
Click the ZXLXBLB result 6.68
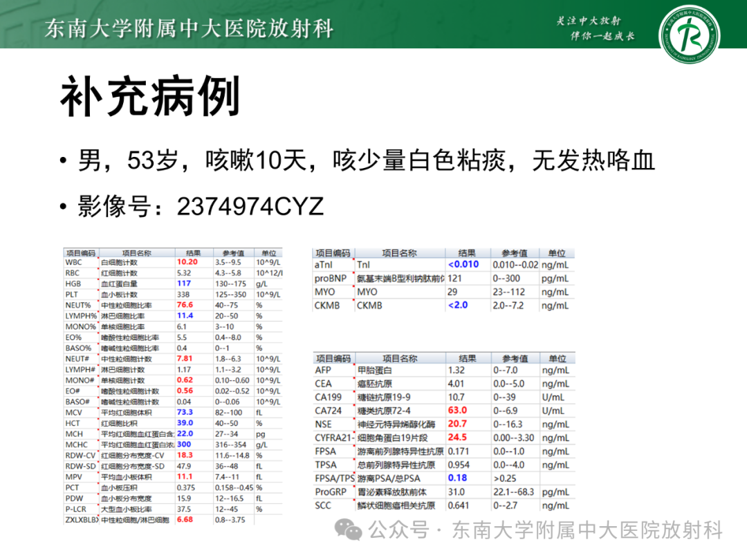pyautogui.click(x=185, y=519)
